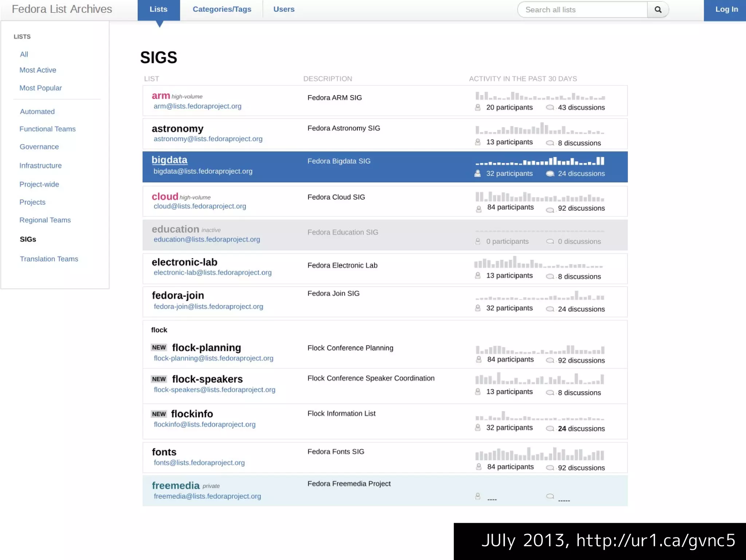Open the Functional Teams category

click(x=48, y=129)
